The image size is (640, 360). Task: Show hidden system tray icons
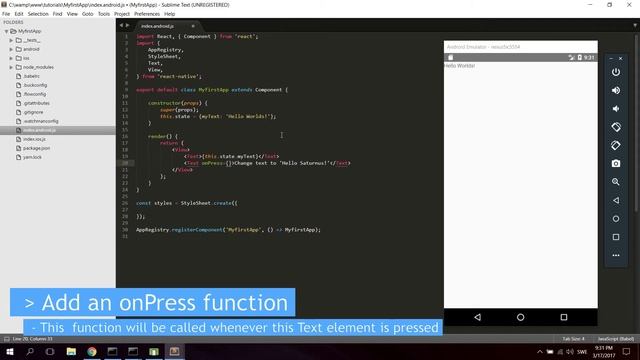(x=540, y=351)
